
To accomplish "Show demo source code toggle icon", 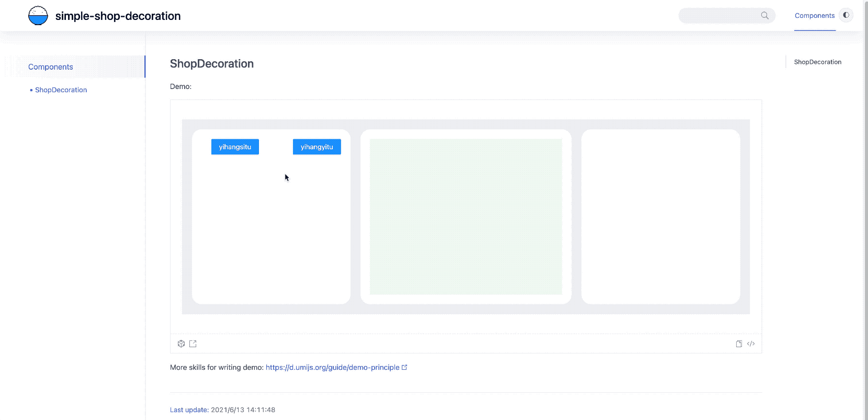I will tap(751, 344).
